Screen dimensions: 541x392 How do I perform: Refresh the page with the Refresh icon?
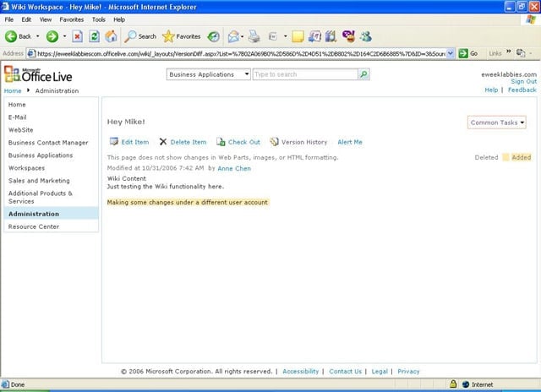coord(94,36)
